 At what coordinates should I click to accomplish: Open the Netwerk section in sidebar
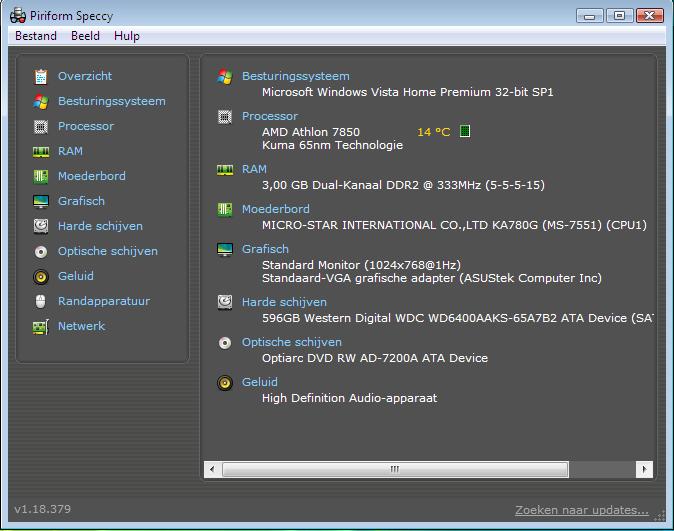[82, 326]
